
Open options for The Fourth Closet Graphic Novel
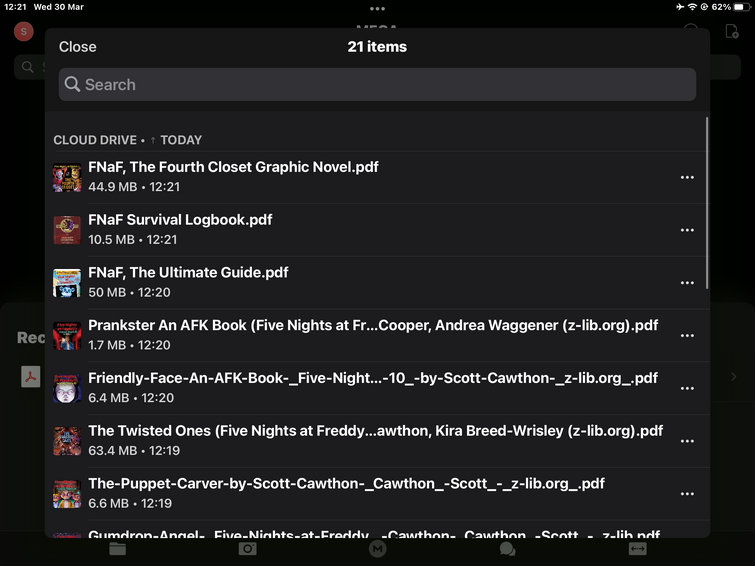tap(687, 177)
